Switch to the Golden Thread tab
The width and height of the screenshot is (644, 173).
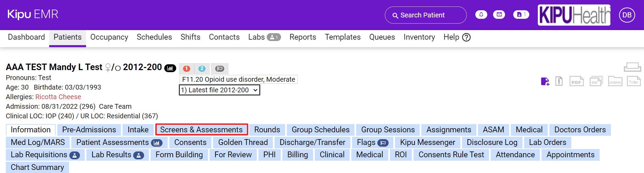tap(243, 142)
